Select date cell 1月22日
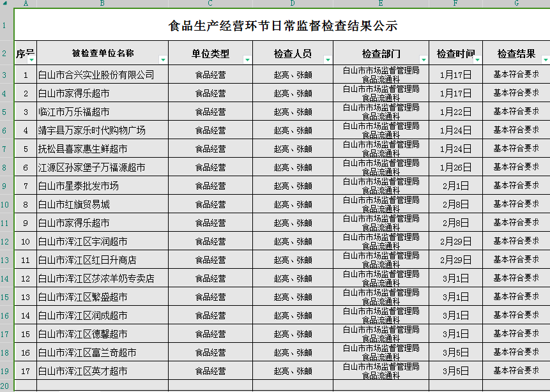Viewport: 550px width, 392px height. tap(455, 112)
